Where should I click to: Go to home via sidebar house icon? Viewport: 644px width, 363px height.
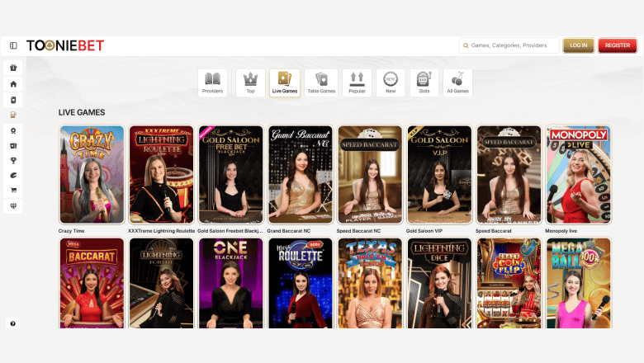click(x=13, y=84)
